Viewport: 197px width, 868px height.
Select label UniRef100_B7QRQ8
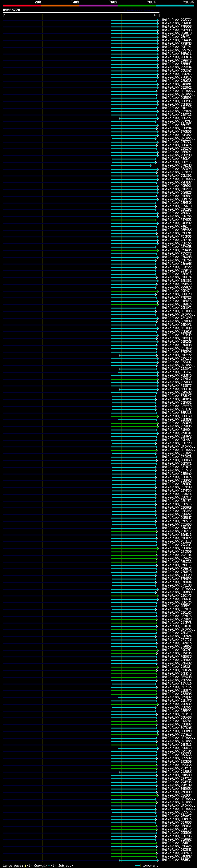pyautogui.click(x=177, y=131)
